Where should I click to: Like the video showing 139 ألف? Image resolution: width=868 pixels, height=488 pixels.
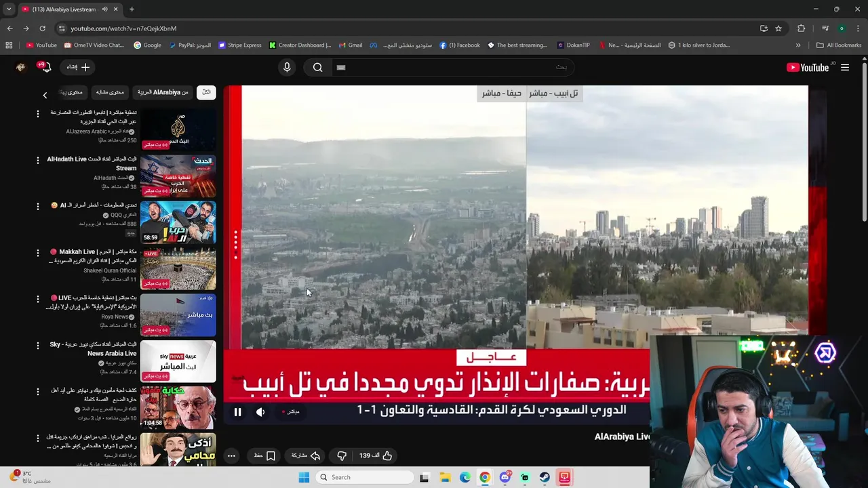click(x=376, y=455)
